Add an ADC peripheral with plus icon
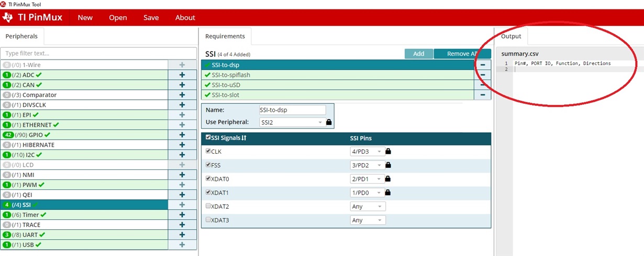Image resolution: width=644 pixels, height=256 pixels. [x=182, y=75]
